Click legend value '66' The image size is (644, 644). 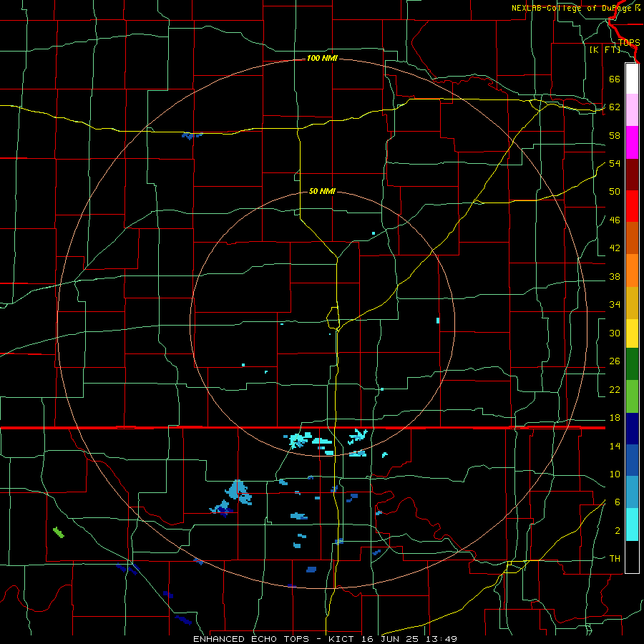615,79
